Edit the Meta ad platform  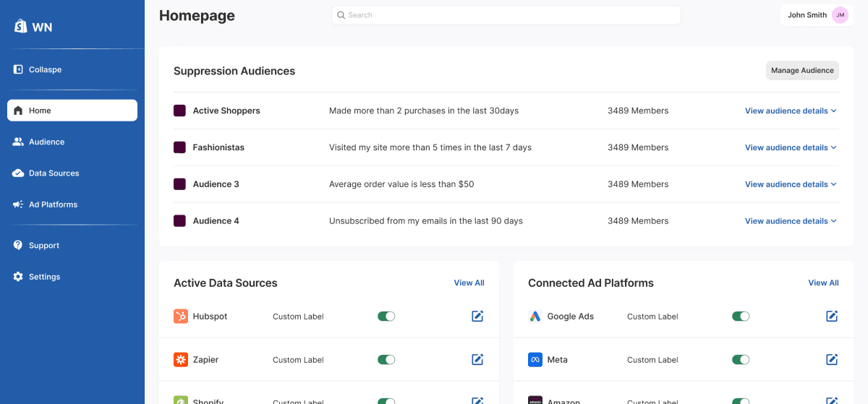(x=832, y=359)
